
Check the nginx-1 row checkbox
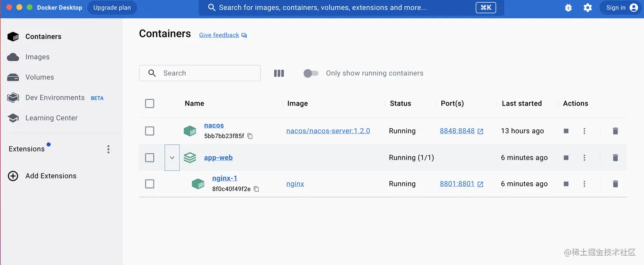click(x=150, y=184)
